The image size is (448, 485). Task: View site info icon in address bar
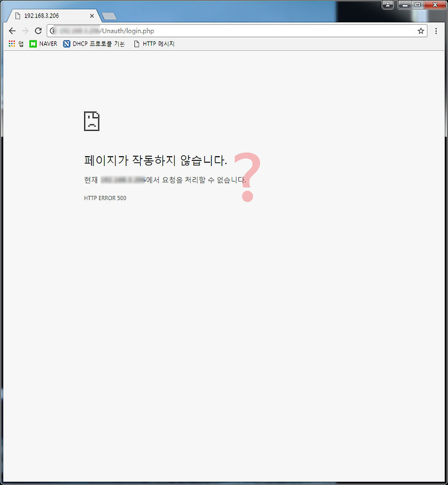pyautogui.click(x=52, y=31)
